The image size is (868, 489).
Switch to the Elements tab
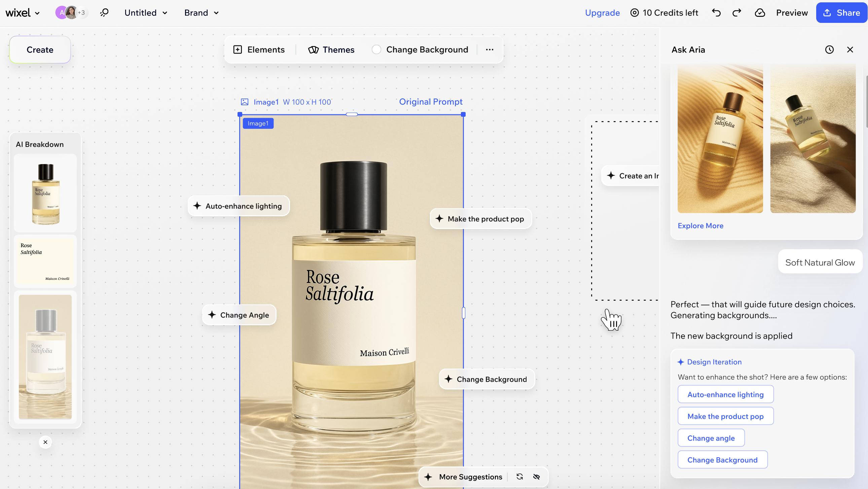click(x=259, y=49)
